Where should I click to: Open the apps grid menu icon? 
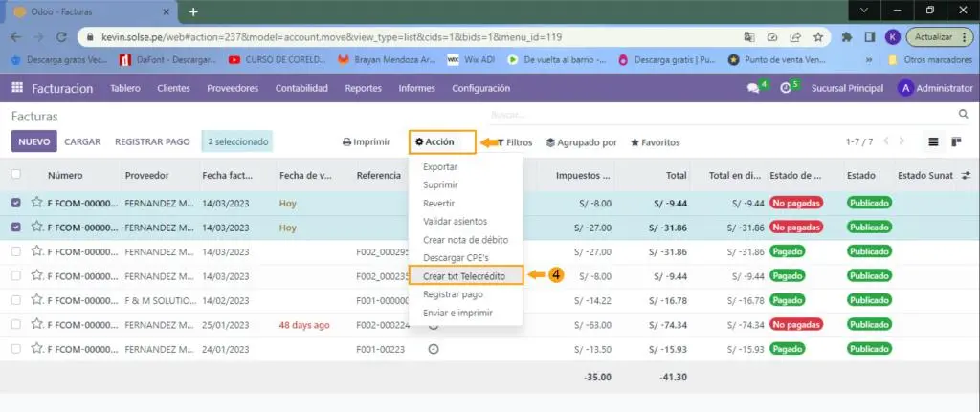pos(17,88)
